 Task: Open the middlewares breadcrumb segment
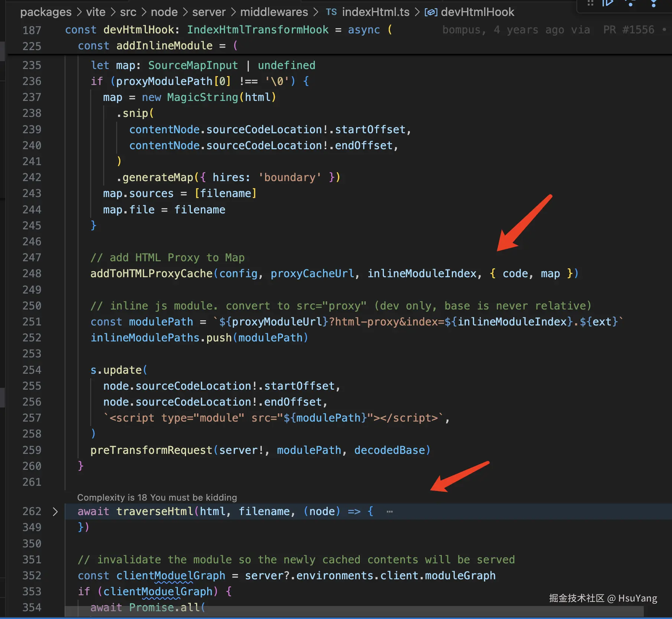coord(274,12)
